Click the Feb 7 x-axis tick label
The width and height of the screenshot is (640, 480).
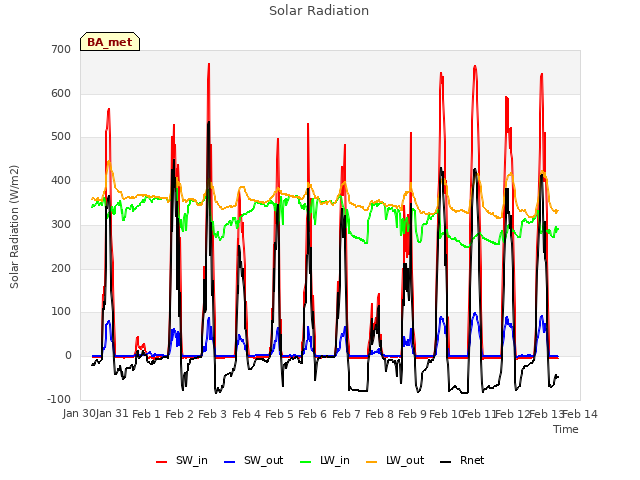pos(346,414)
